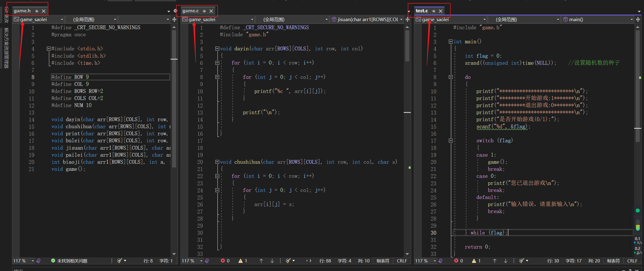Open test.c pane document list arrow
Screen dimensions: 644x271
pyautogui.click(x=639, y=11)
